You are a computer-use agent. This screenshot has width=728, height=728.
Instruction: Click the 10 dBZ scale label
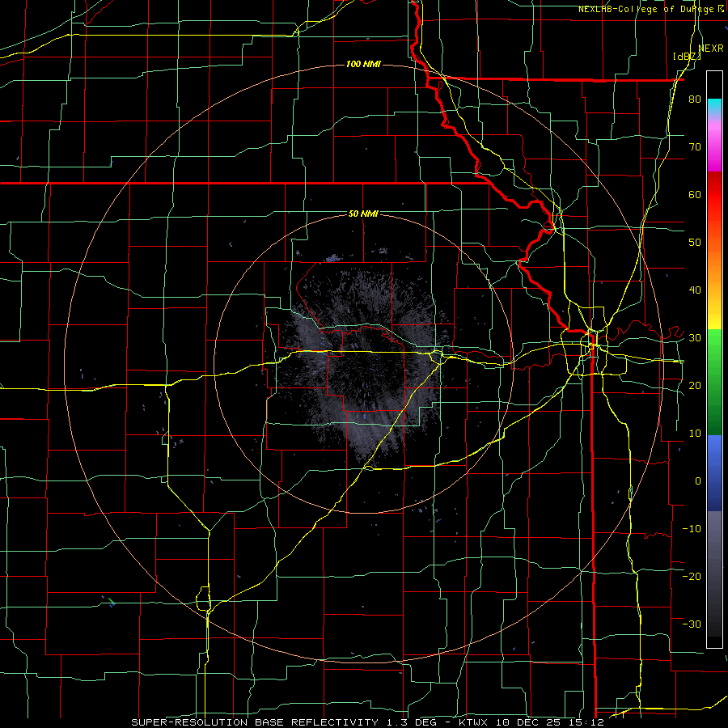tap(695, 434)
